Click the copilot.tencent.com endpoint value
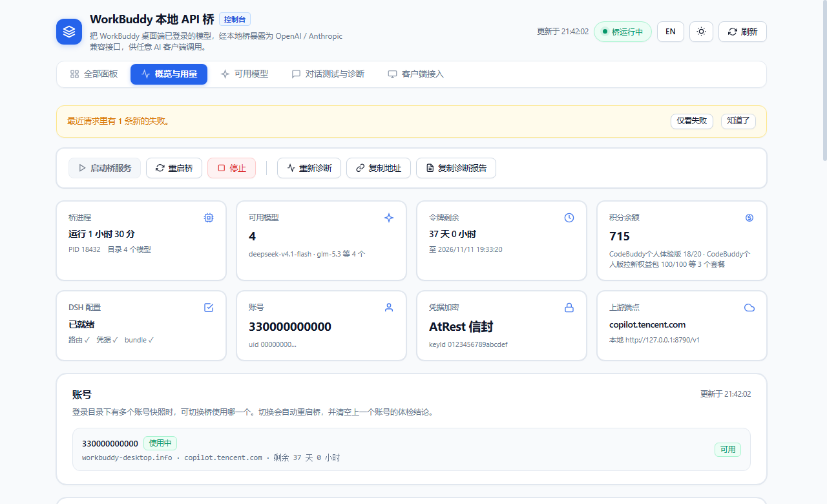The image size is (827, 504). (x=647, y=324)
